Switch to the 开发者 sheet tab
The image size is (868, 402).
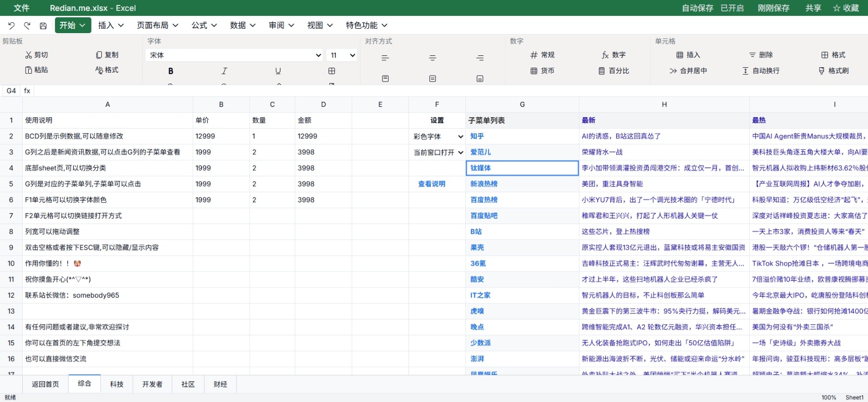point(152,384)
